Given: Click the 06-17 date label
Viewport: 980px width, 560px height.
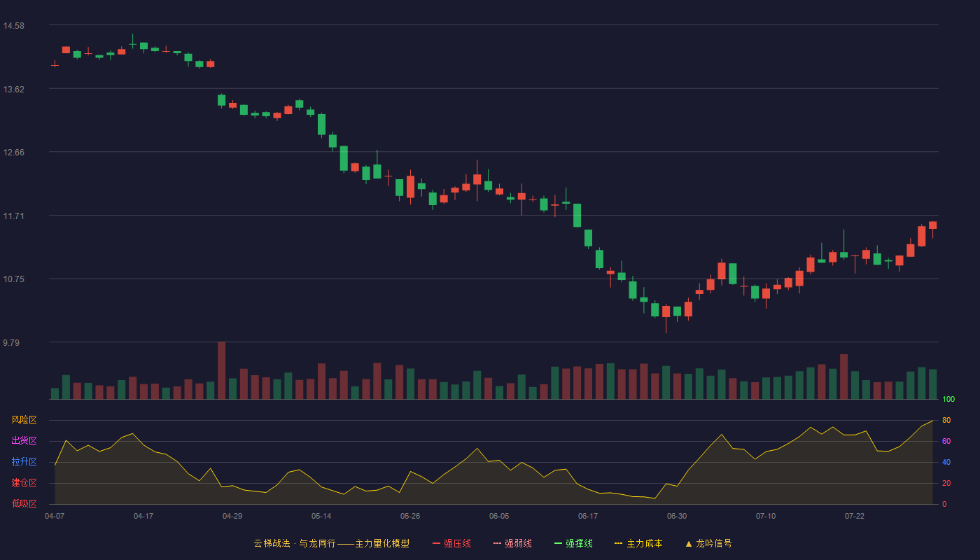Looking at the screenshot, I should tap(588, 516).
